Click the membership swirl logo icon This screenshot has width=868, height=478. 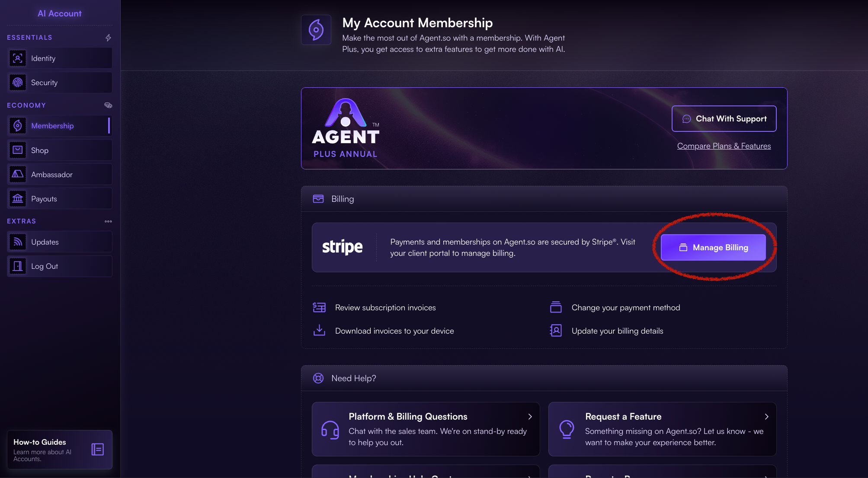pyautogui.click(x=316, y=30)
